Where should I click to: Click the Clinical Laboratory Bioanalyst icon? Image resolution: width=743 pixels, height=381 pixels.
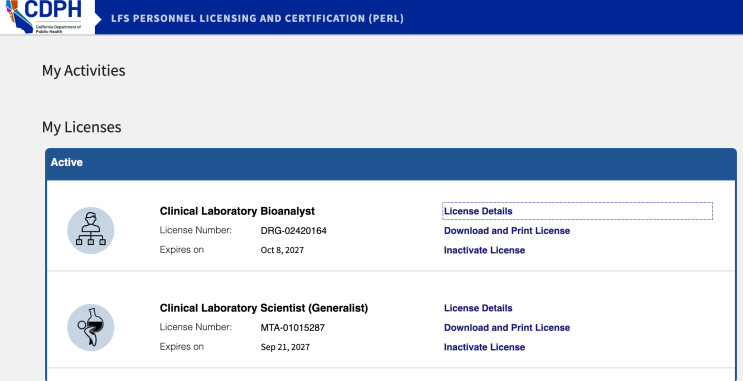(91, 230)
